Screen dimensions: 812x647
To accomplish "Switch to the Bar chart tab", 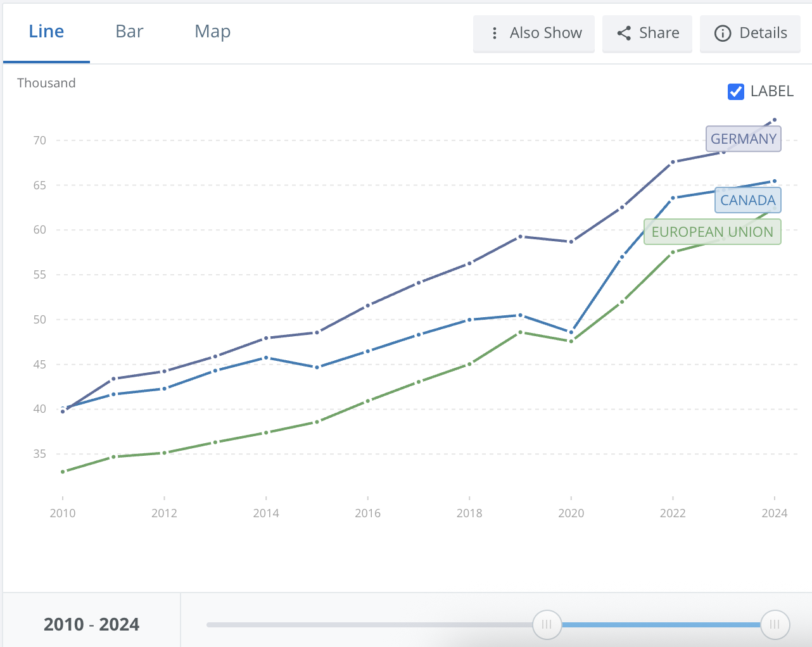I will click(129, 32).
